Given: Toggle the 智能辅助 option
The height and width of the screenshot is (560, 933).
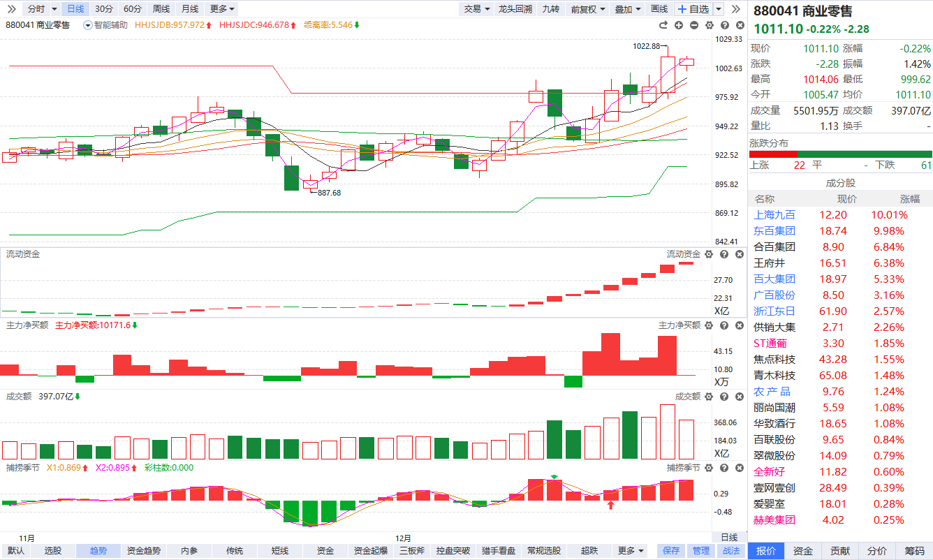Looking at the screenshot, I should click(105, 25).
